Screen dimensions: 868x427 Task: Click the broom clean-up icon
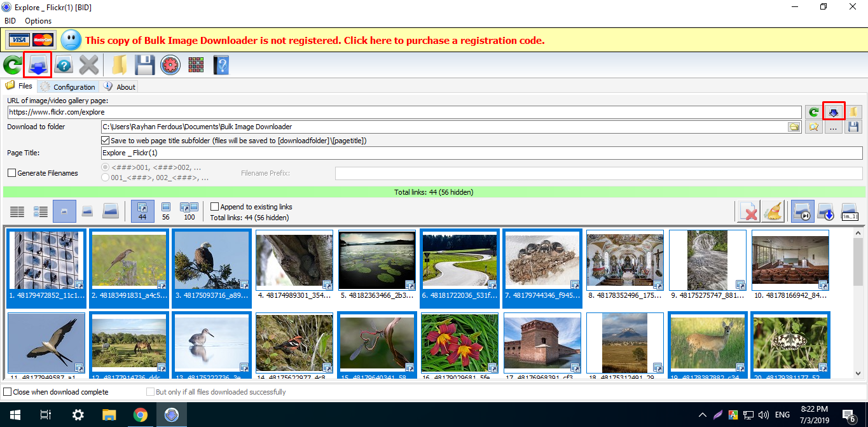pyautogui.click(x=773, y=211)
